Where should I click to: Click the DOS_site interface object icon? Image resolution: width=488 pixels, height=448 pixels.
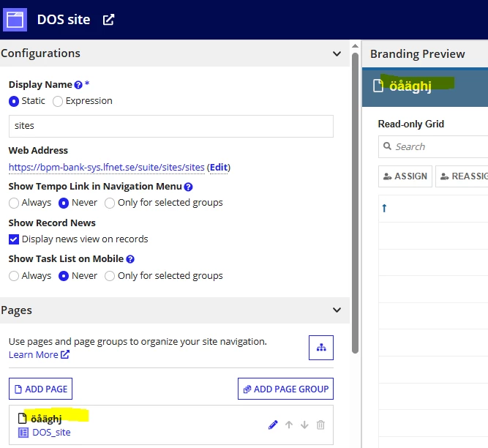tap(23, 433)
